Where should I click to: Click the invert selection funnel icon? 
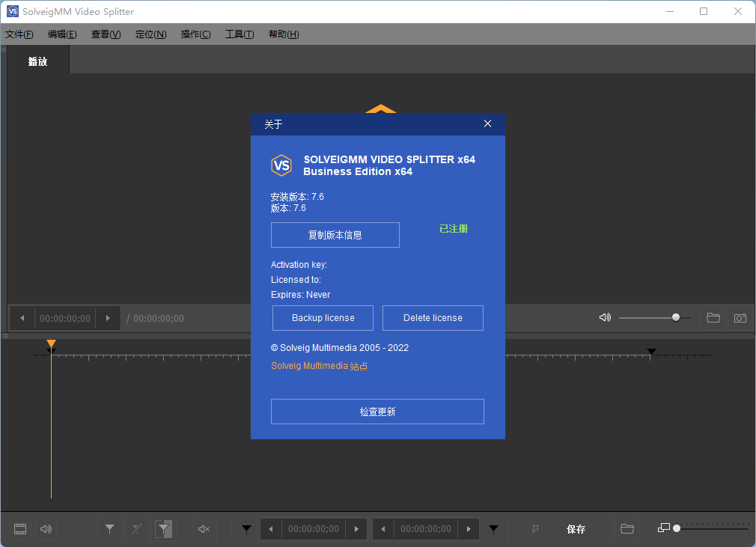[164, 529]
